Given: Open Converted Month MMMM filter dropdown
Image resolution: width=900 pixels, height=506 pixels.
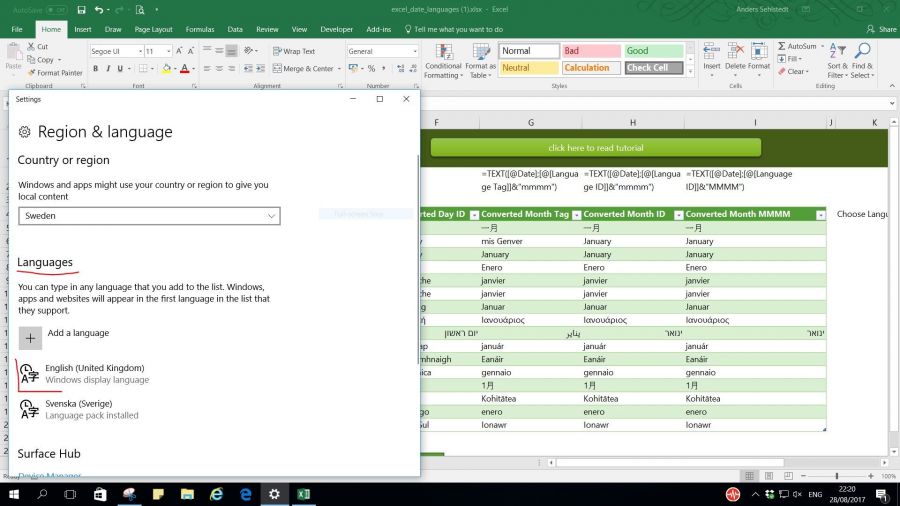Looking at the screenshot, I should coord(820,215).
